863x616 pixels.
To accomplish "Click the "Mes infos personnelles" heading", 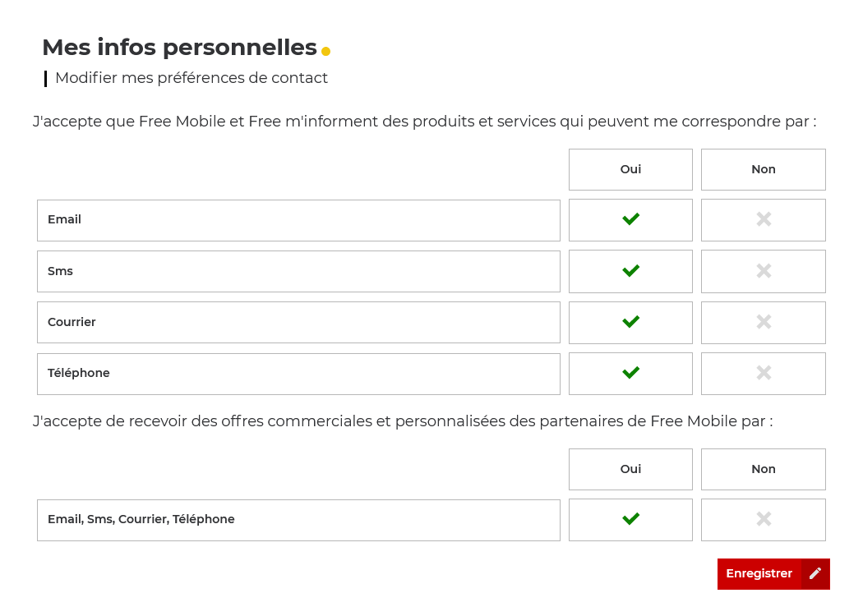I will pyautogui.click(x=179, y=48).
